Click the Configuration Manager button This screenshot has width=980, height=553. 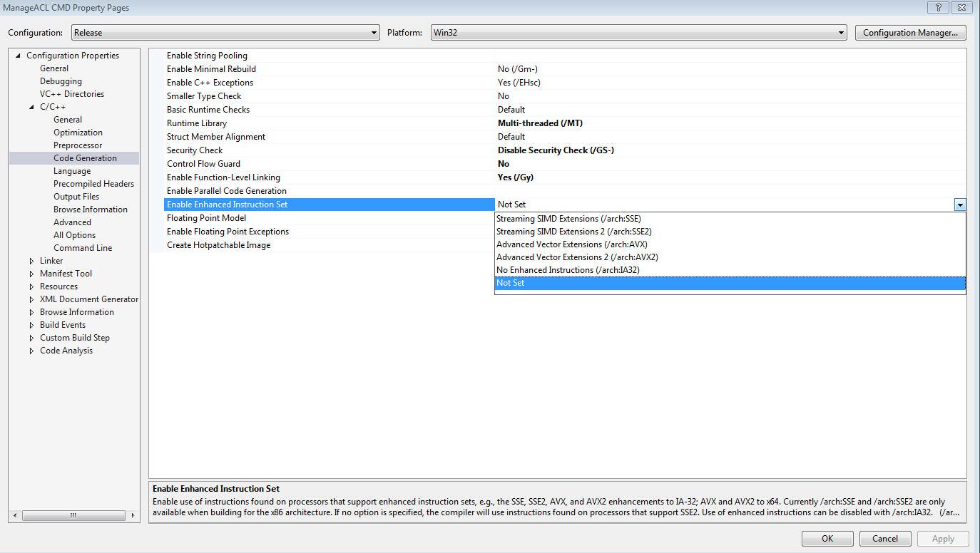(910, 33)
